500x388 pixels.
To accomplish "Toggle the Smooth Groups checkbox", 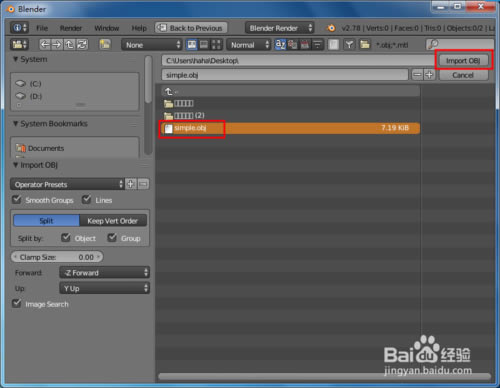I will [x=16, y=200].
